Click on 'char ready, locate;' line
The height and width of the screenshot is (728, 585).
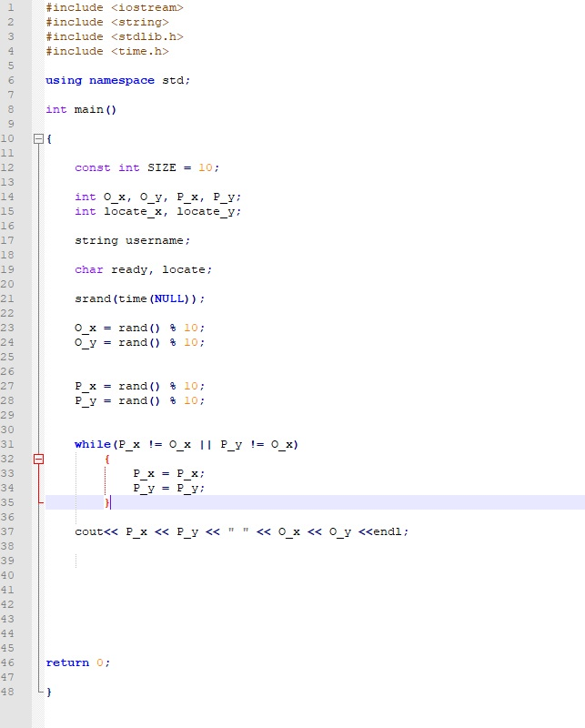click(144, 269)
